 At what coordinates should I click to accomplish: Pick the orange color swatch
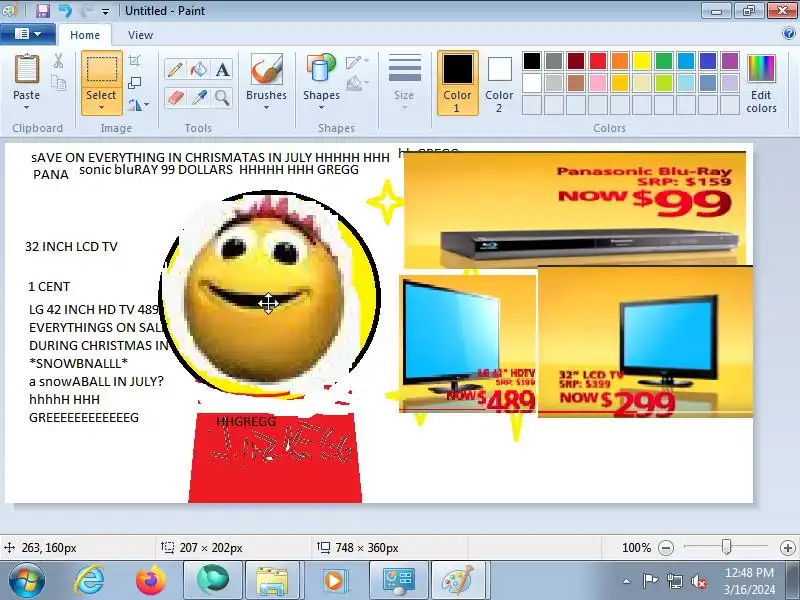click(x=620, y=61)
